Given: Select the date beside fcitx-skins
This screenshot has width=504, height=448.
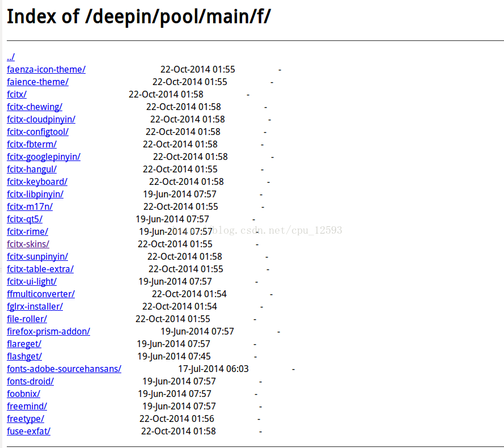Looking at the screenshot, I should (175, 244).
